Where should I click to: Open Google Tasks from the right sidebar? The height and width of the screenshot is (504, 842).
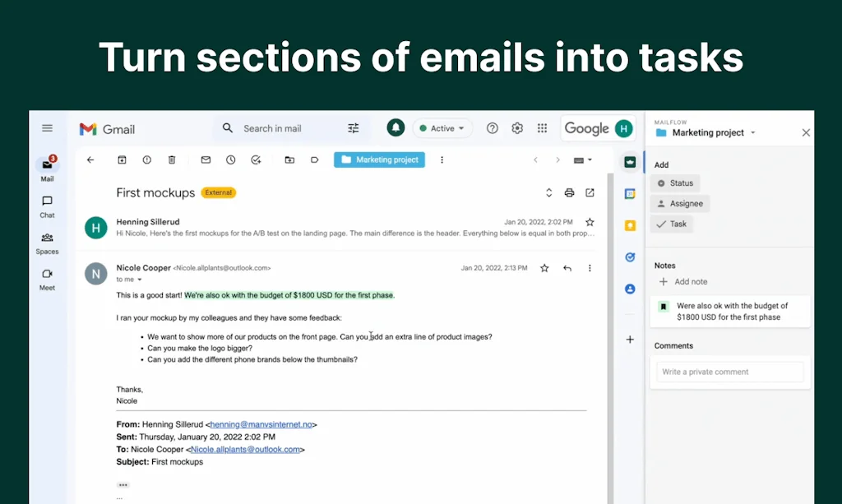(630, 257)
